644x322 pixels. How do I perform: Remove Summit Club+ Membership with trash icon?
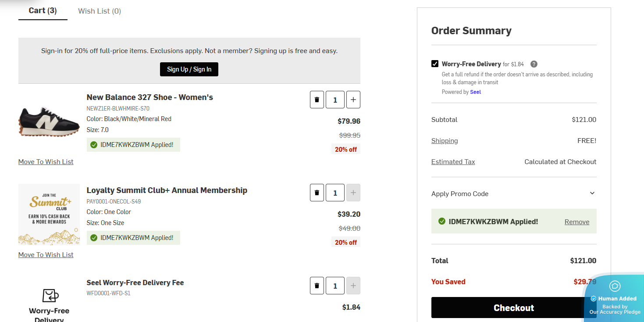(x=317, y=193)
